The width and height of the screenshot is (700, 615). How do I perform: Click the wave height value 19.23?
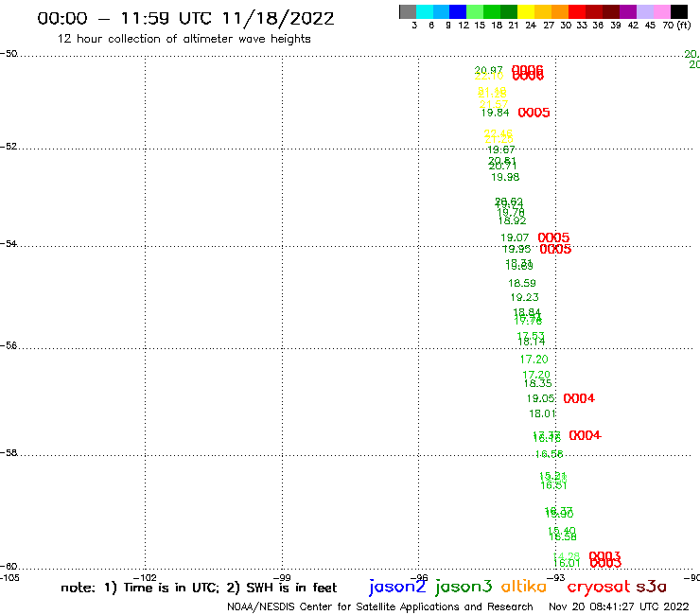click(x=525, y=297)
